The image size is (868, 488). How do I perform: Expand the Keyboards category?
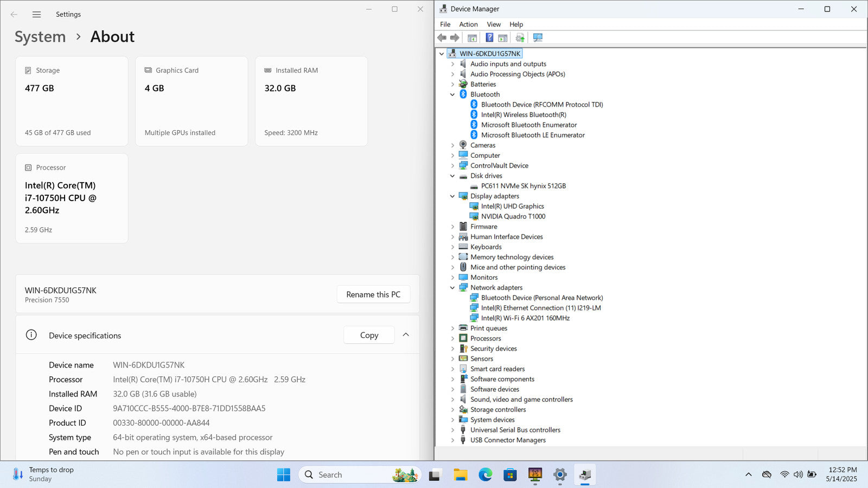point(452,247)
